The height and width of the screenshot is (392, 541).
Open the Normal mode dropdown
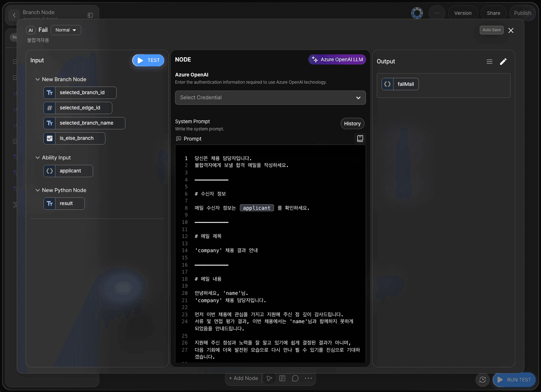[x=66, y=30]
